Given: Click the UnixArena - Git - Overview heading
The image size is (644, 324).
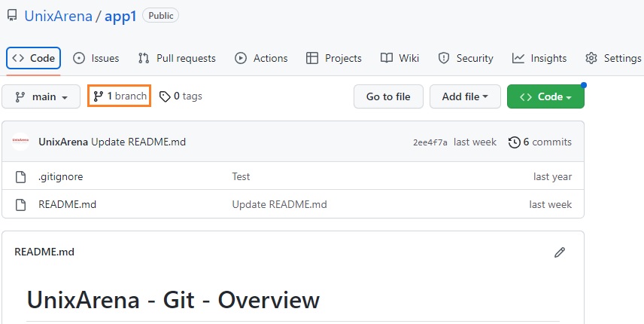Looking at the screenshot, I should pos(173,300).
